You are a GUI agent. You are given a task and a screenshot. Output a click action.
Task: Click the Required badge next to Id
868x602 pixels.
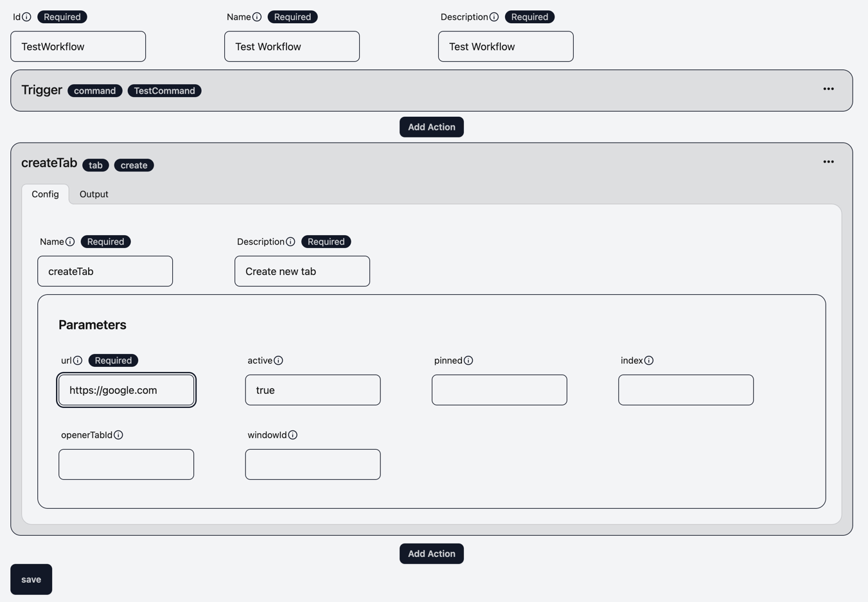click(x=62, y=17)
